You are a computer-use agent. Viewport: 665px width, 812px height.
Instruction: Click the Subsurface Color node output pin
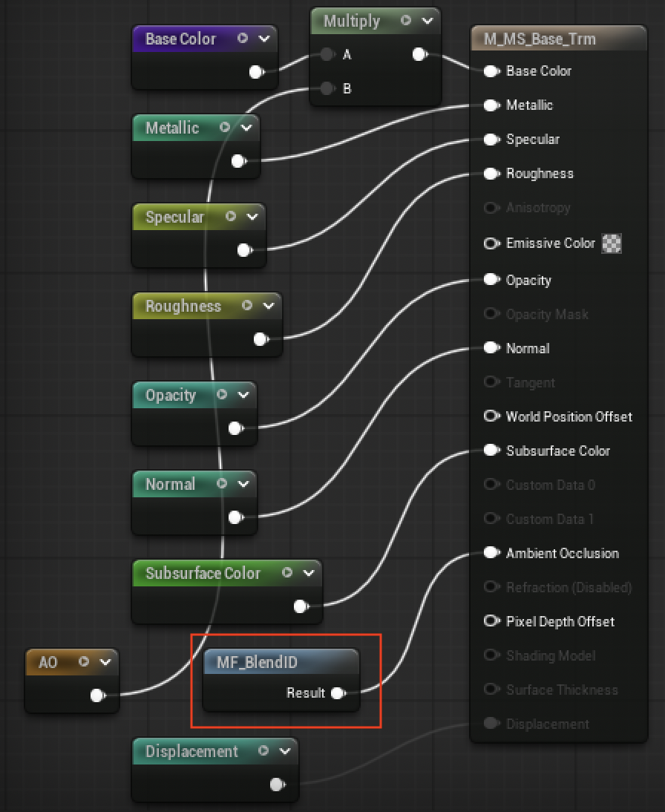click(x=301, y=606)
